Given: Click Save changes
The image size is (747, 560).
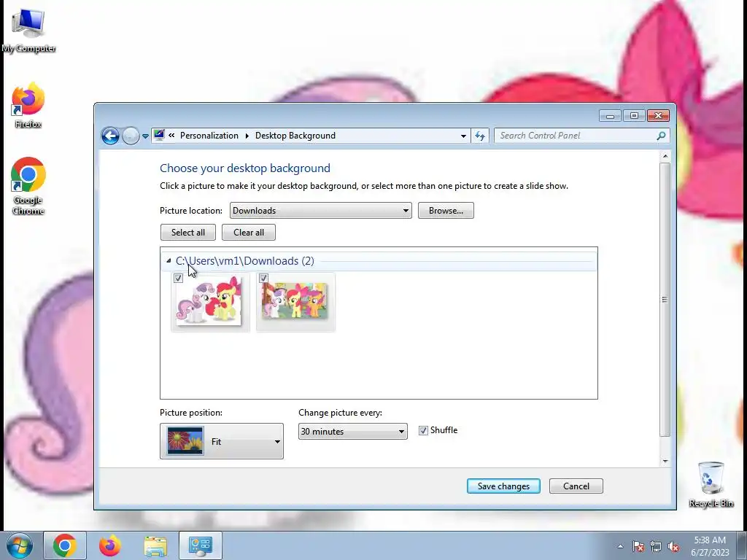Looking at the screenshot, I should [503, 486].
